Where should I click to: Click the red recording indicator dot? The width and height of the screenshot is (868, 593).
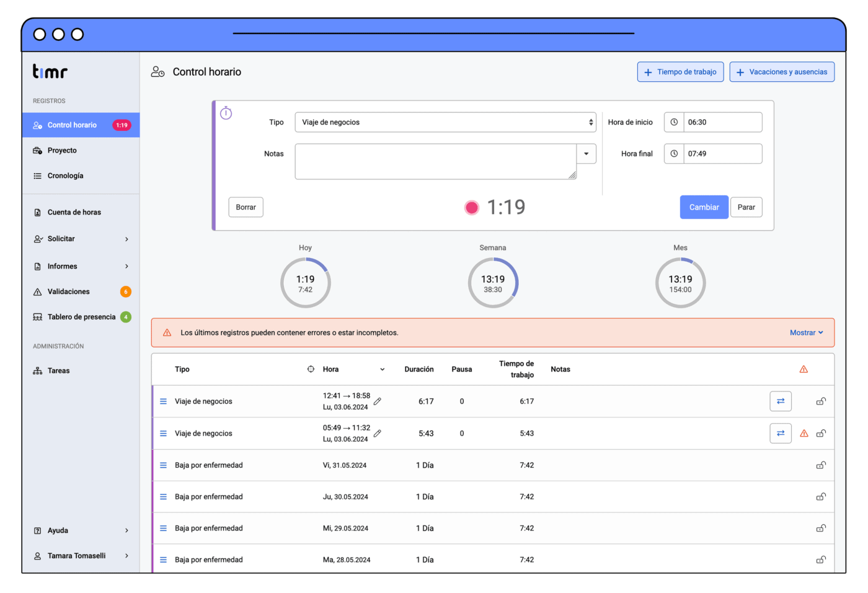(472, 207)
